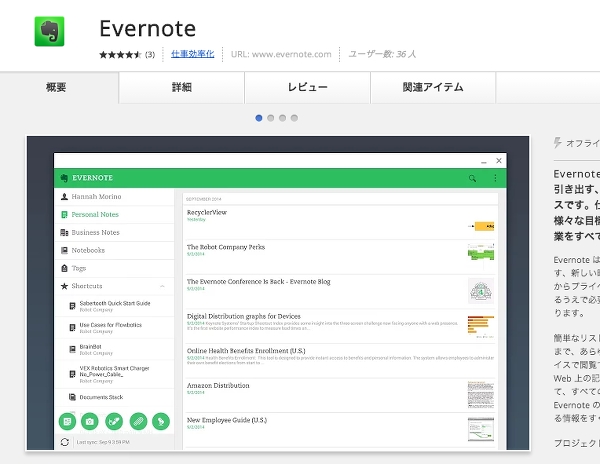Viewport: 600px width, 464px height.
Task: Collapse the Shortcuts section chevron
Action: [162, 286]
